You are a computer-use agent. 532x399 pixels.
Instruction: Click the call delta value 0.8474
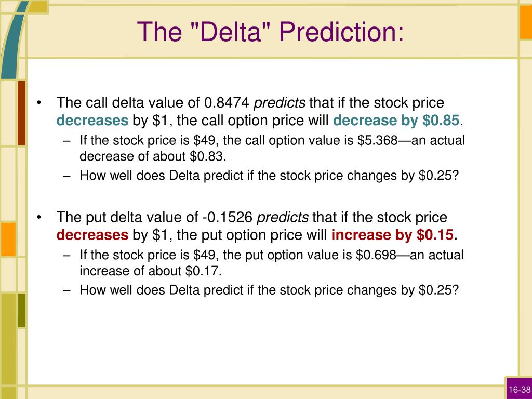pyautogui.click(x=227, y=102)
